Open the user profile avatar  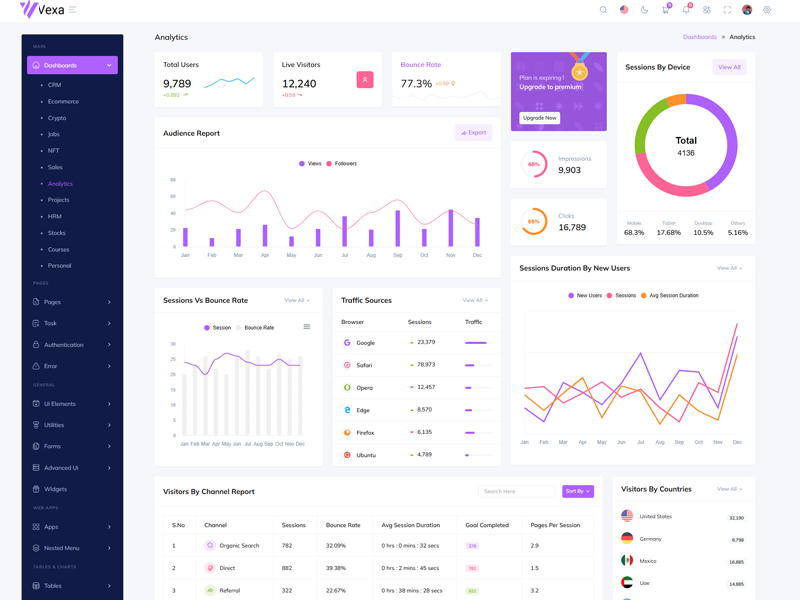tap(747, 10)
